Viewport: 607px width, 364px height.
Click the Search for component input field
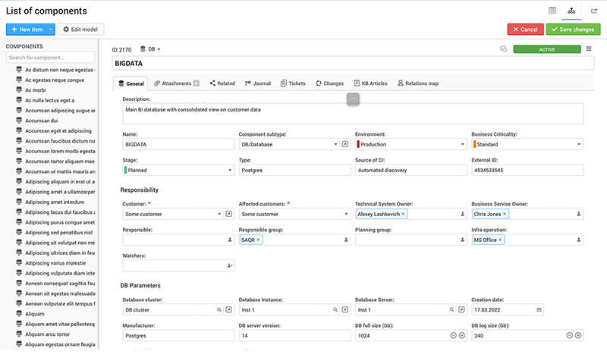[x=50, y=58]
